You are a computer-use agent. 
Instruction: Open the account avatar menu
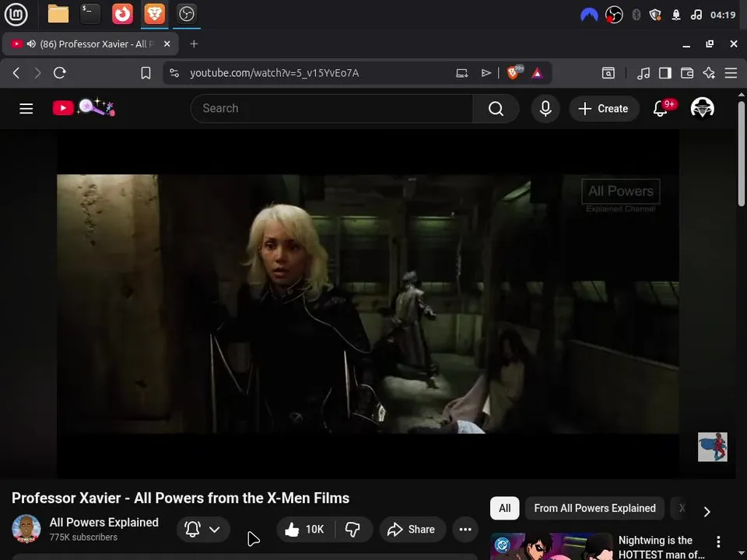(x=702, y=108)
